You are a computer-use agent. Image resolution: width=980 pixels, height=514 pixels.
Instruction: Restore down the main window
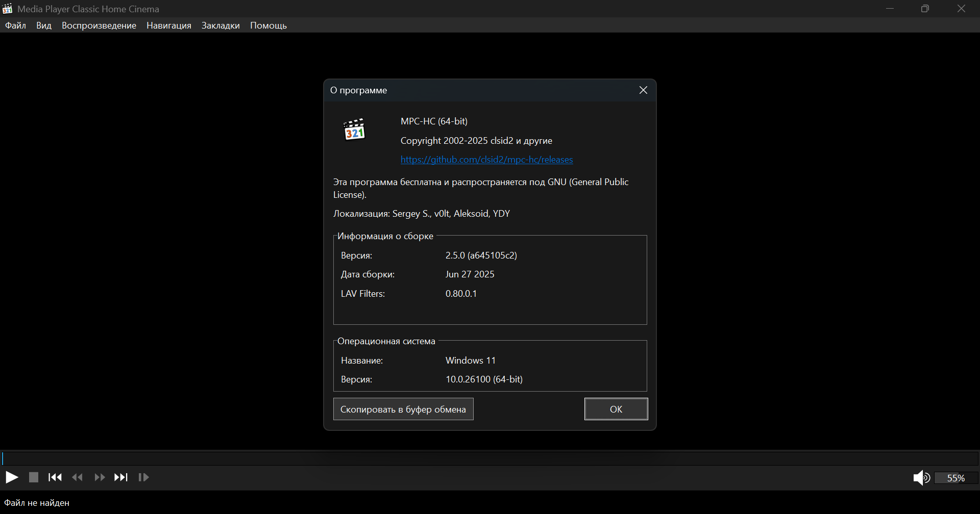(925, 9)
